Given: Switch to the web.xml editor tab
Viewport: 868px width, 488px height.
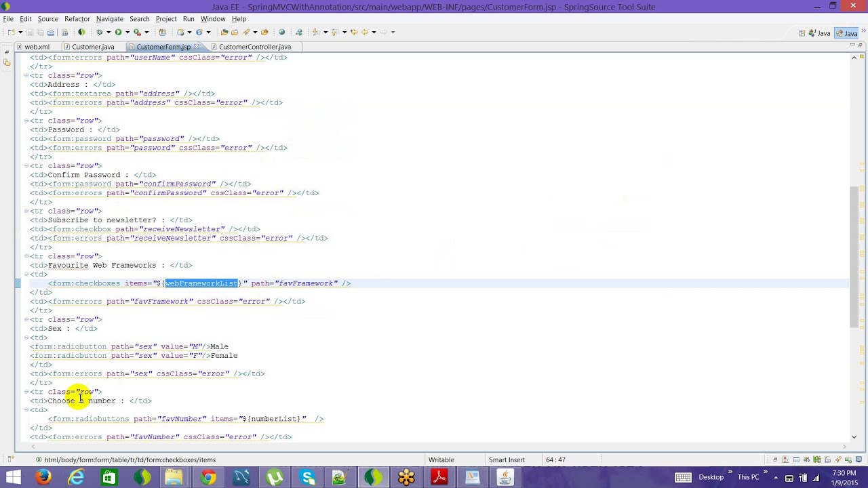Looking at the screenshot, I should 37,47.
